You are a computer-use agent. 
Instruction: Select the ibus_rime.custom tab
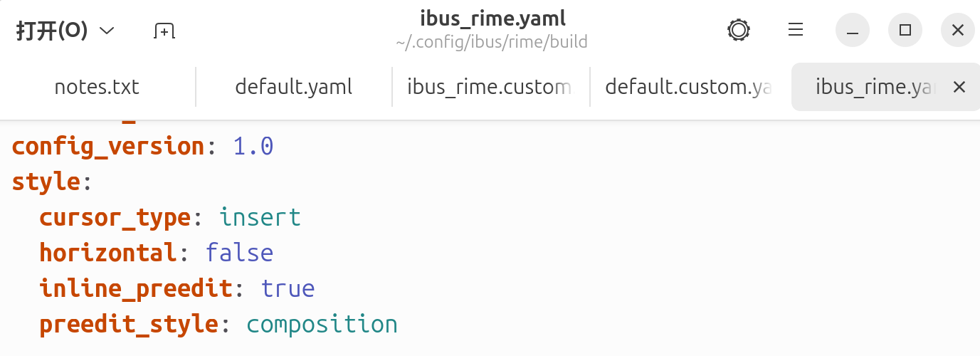coord(489,88)
